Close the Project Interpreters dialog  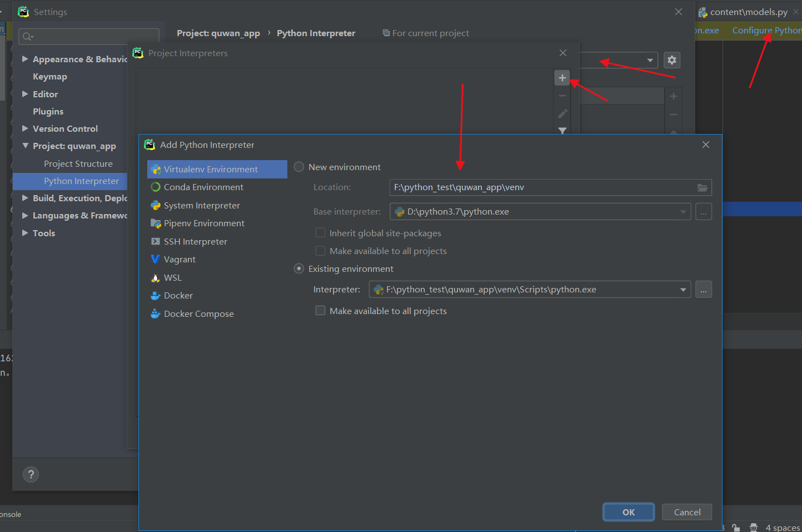coord(563,53)
